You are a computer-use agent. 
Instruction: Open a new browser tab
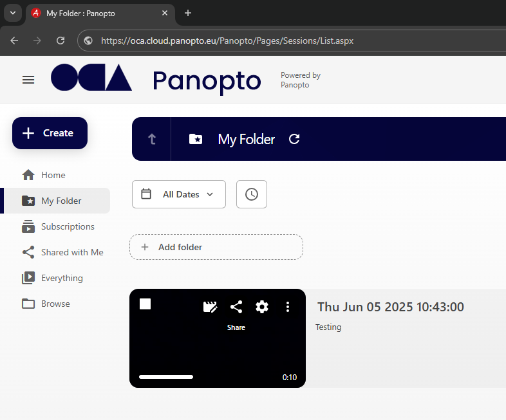pyautogui.click(x=188, y=13)
